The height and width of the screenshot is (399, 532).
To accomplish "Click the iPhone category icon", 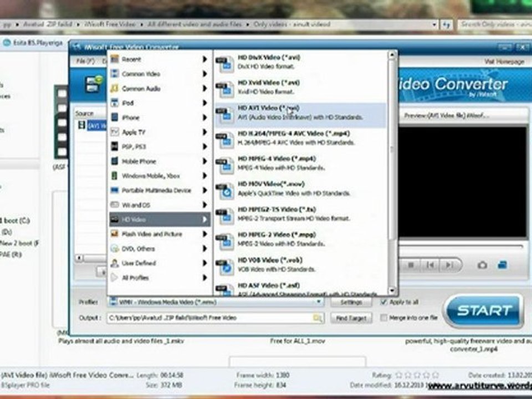I will pos(115,117).
